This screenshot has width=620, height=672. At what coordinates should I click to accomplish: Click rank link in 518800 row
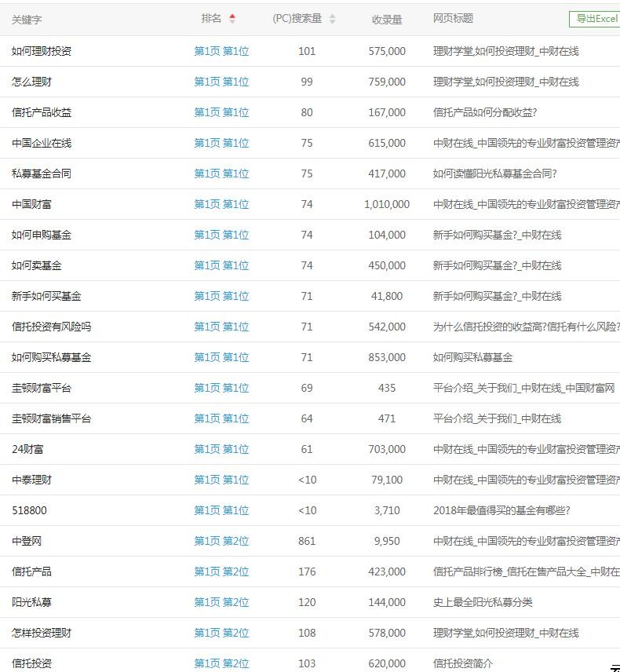tap(221, 510)
